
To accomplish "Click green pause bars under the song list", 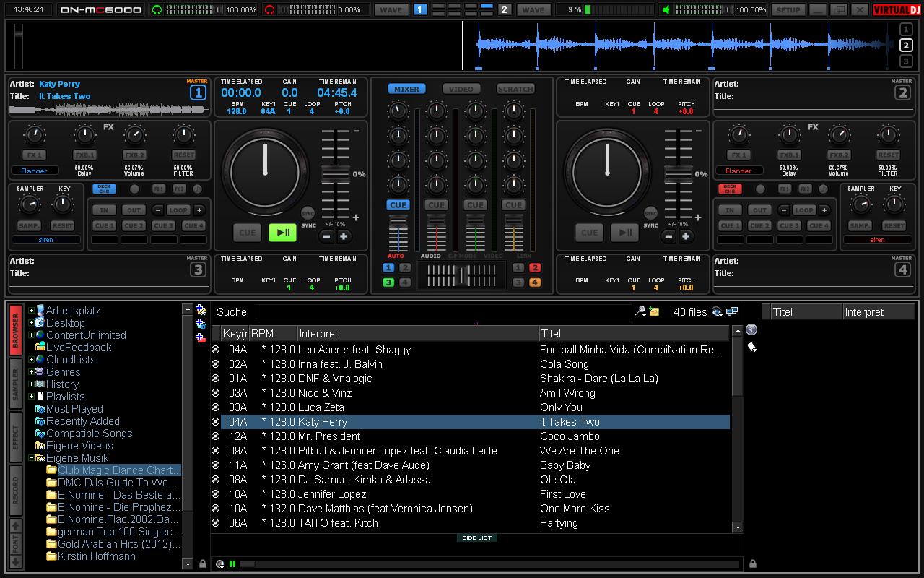I will (x=232, y=564).
